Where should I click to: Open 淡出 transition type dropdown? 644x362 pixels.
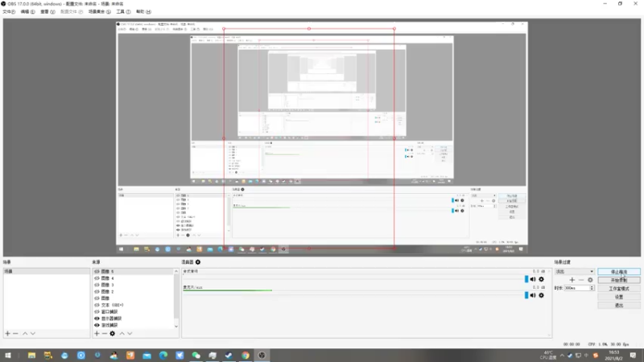(x=574, y=272)
